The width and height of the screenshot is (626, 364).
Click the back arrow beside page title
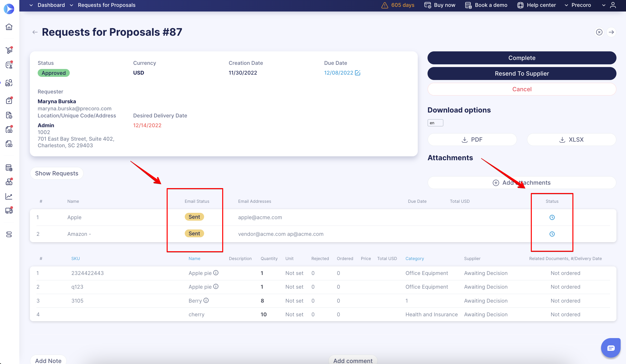click(35, 32)
